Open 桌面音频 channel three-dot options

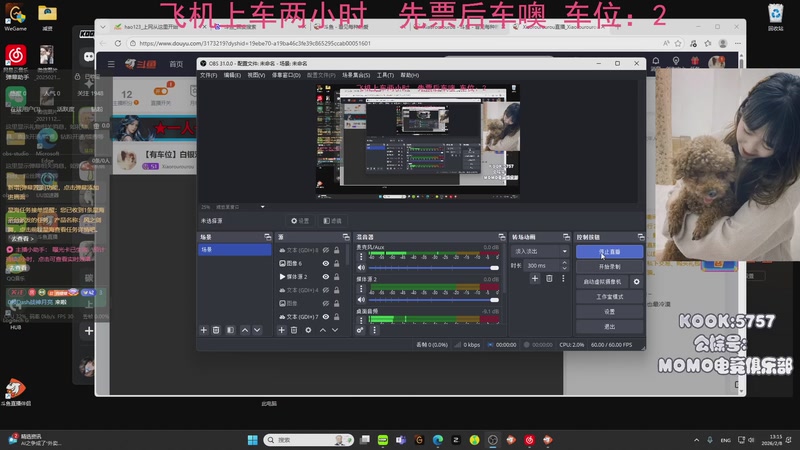(361, 320)
